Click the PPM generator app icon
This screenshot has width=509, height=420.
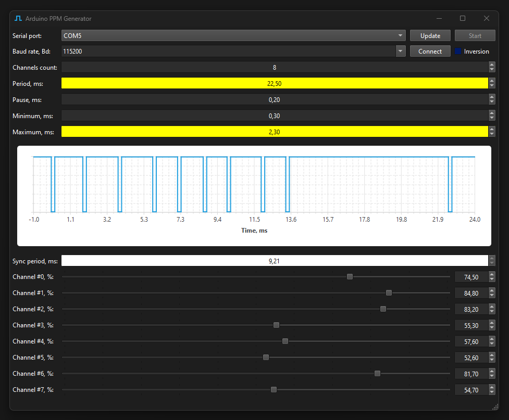18,19
